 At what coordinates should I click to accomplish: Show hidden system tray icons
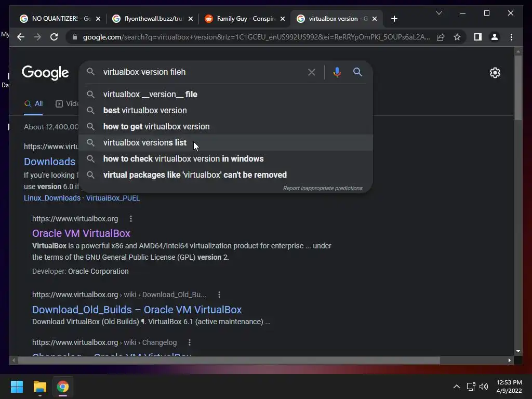pyautogui.click(x=457, y=387)
